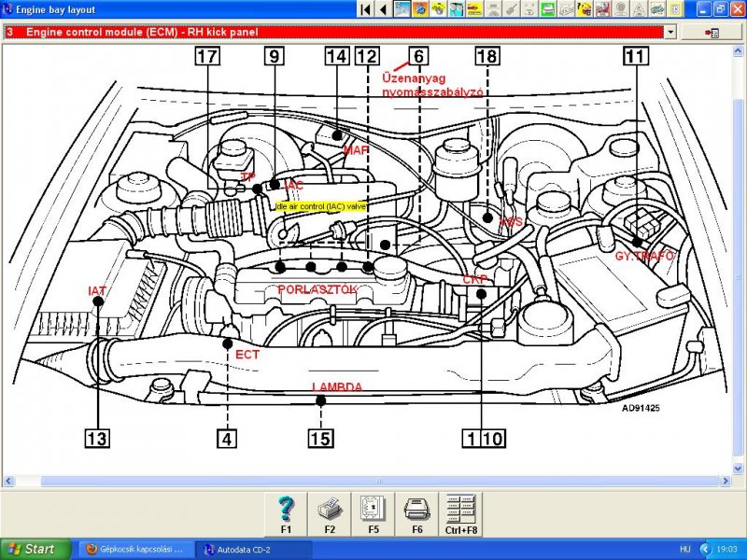Click the greyed car lift toolbar icon
747x560 pixels.
(x=493, y=9)
